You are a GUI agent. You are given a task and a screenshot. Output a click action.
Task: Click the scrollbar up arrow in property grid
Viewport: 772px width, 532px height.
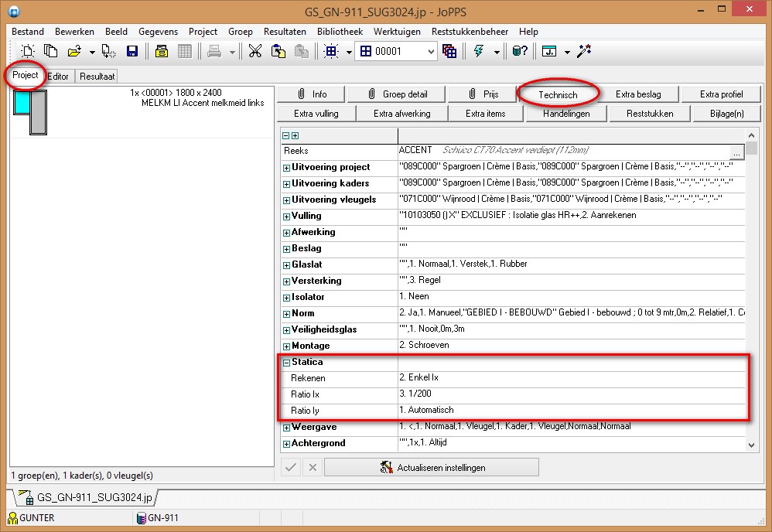tap(751, 135)
